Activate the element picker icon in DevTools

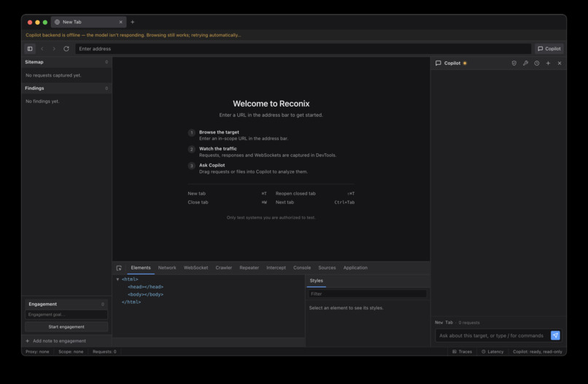(119, 268)
